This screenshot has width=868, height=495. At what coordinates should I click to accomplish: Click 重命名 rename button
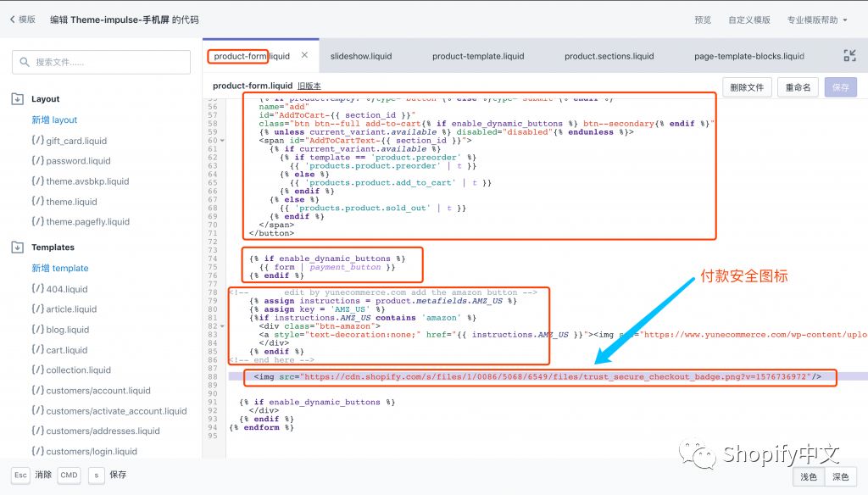tap(798, 87)
